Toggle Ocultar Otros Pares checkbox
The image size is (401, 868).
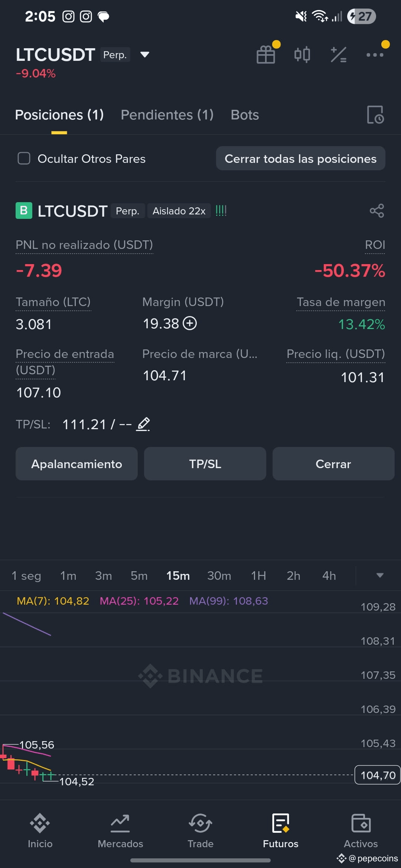point(24,158)
